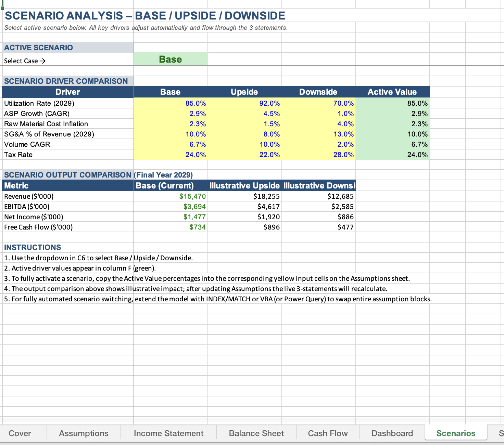This screenshot has height=445, width=504.
Task: Select the Base Revenue value $15,470
Action: click(x=171, y=196)
